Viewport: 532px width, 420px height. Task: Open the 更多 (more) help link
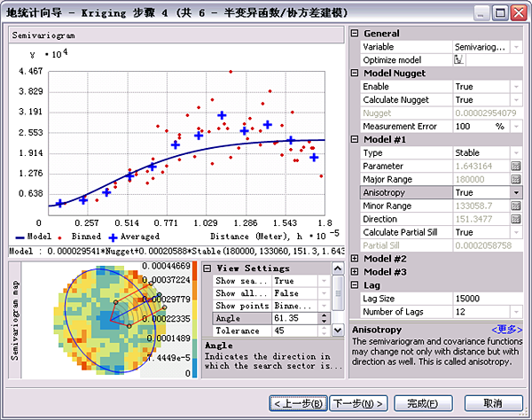pyautogui.click(x=508, y=330)
